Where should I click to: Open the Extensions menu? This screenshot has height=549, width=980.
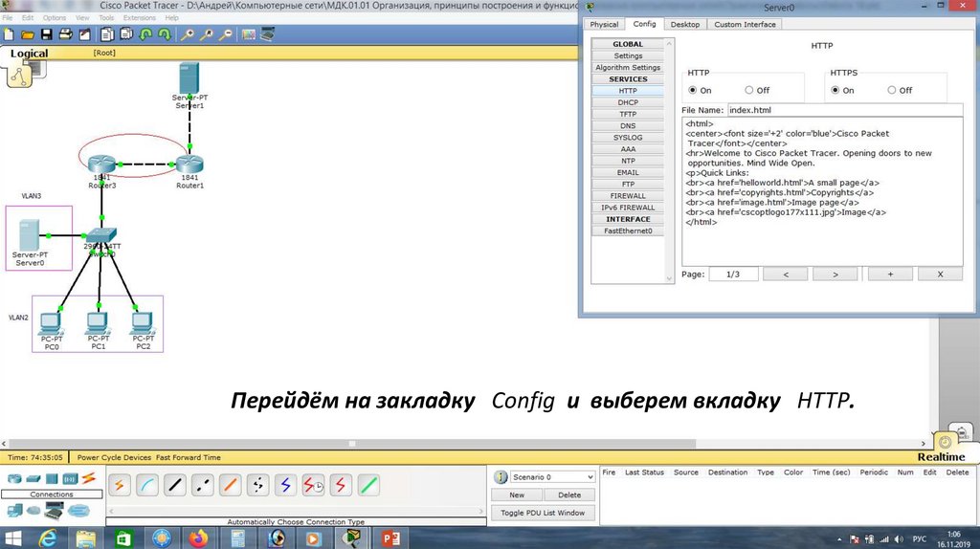point(140,17)
